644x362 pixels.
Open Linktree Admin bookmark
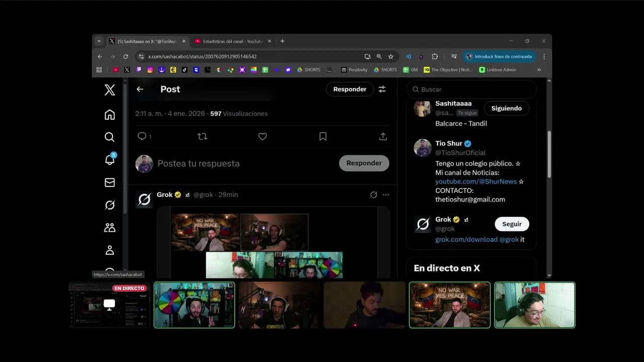coord(498,70)
